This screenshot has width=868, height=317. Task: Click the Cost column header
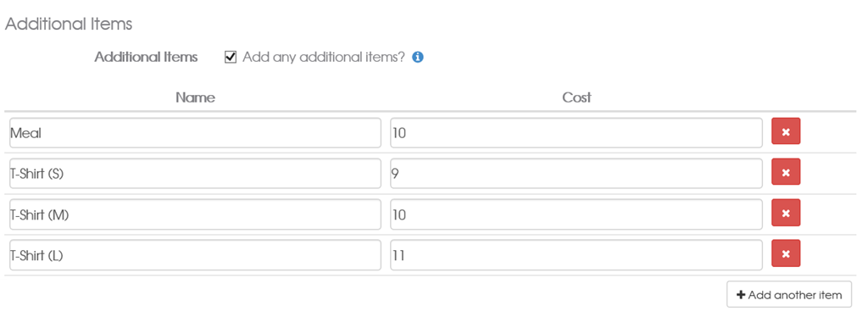coord(576,97)
